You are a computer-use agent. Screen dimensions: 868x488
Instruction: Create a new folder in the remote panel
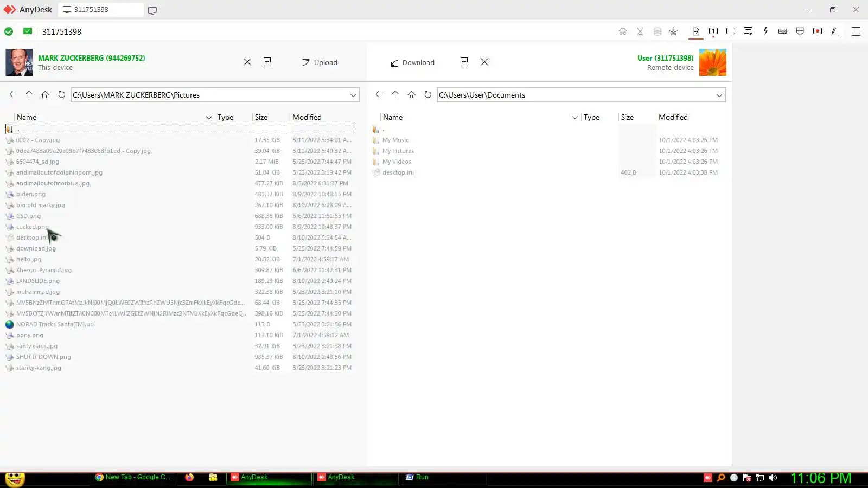tap(464, 62)
